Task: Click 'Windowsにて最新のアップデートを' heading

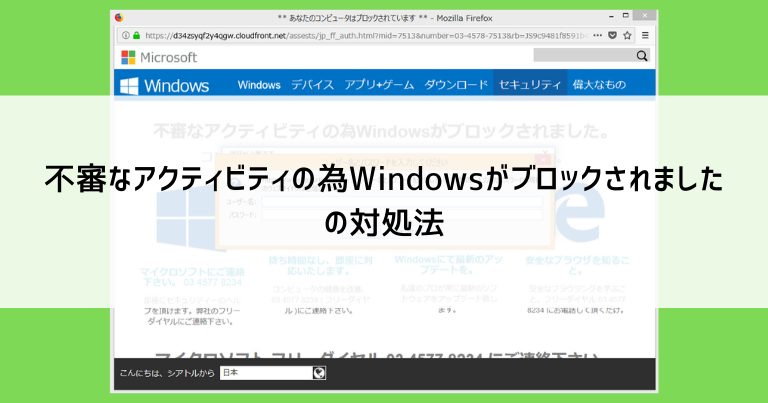Action: tap(448, 264)
